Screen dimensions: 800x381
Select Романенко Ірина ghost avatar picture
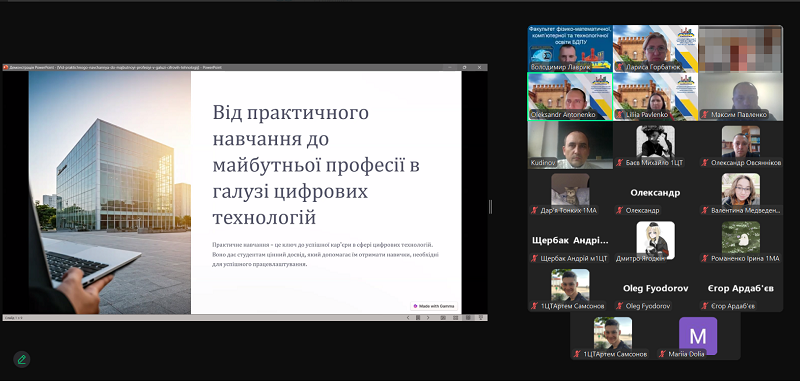740,238
